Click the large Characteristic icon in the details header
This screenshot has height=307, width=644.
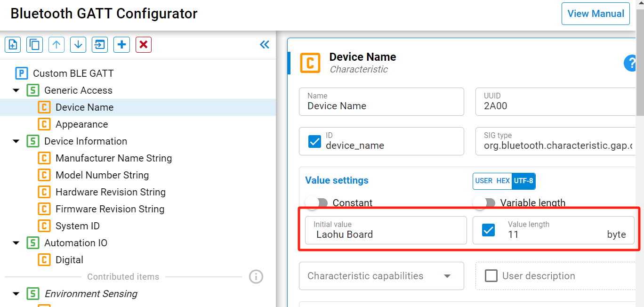point(310,63)
